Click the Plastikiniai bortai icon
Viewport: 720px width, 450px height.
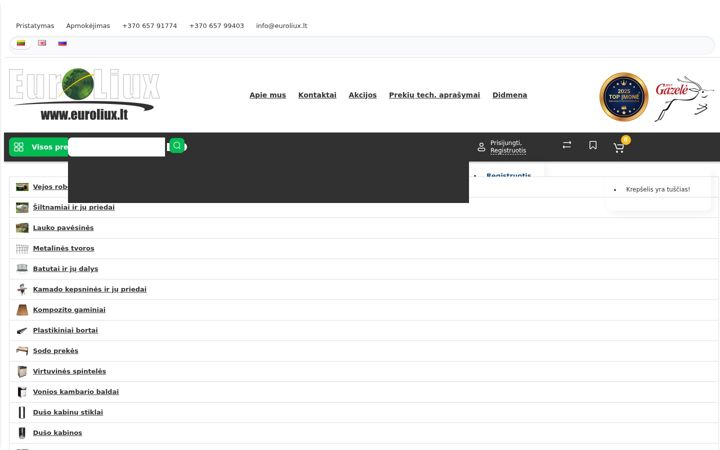click(22, 331)
